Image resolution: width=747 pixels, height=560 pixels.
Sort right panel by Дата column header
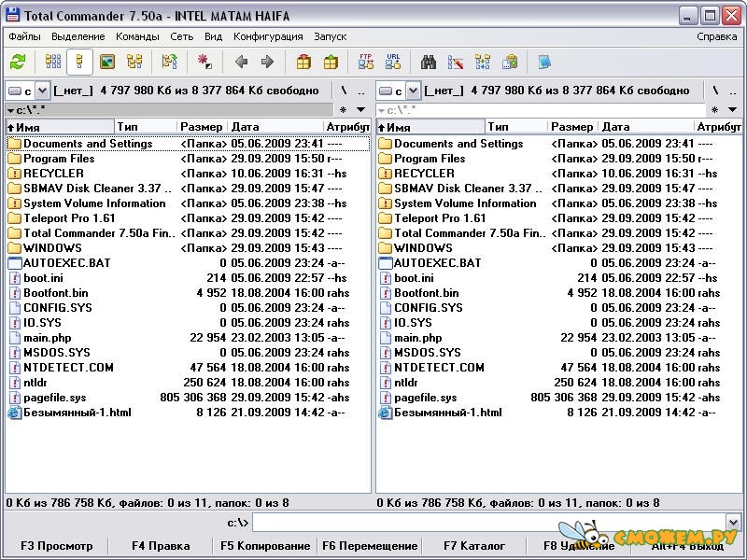(x=646, y=127)
